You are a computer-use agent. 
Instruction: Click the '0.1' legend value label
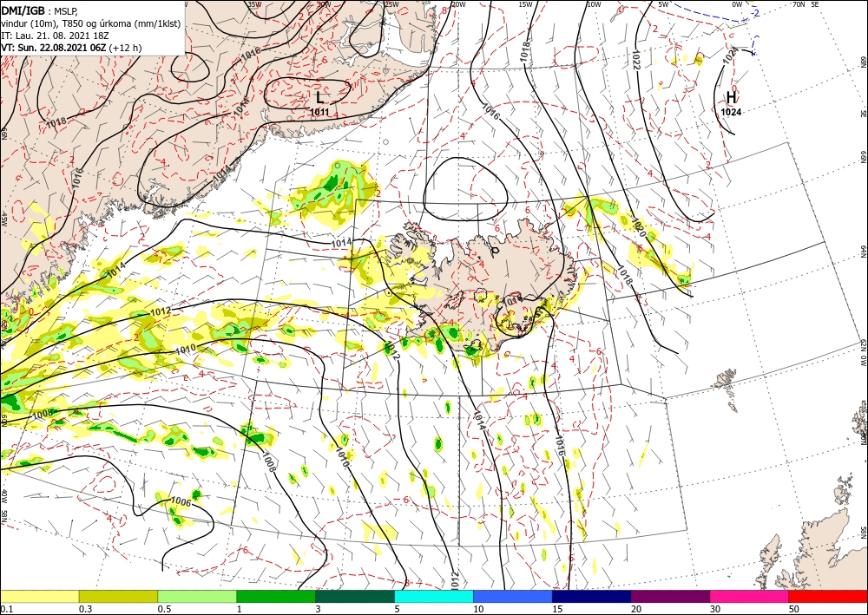tap(5, 609)
